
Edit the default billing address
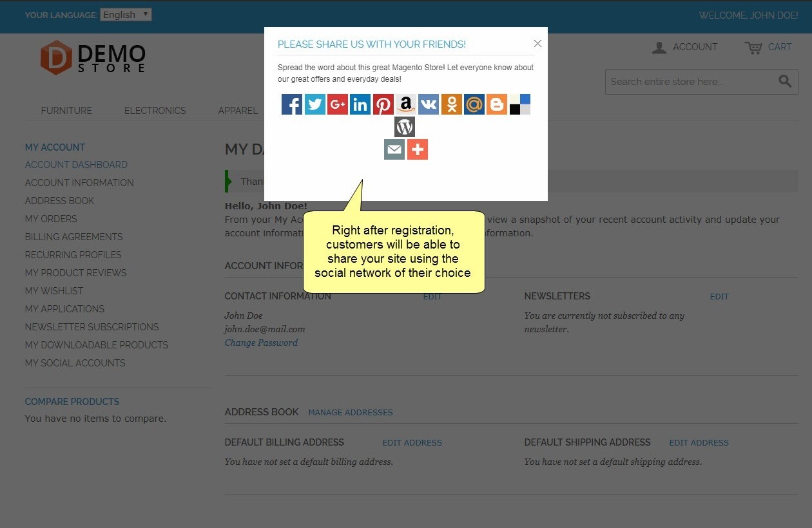coord(412,443)
